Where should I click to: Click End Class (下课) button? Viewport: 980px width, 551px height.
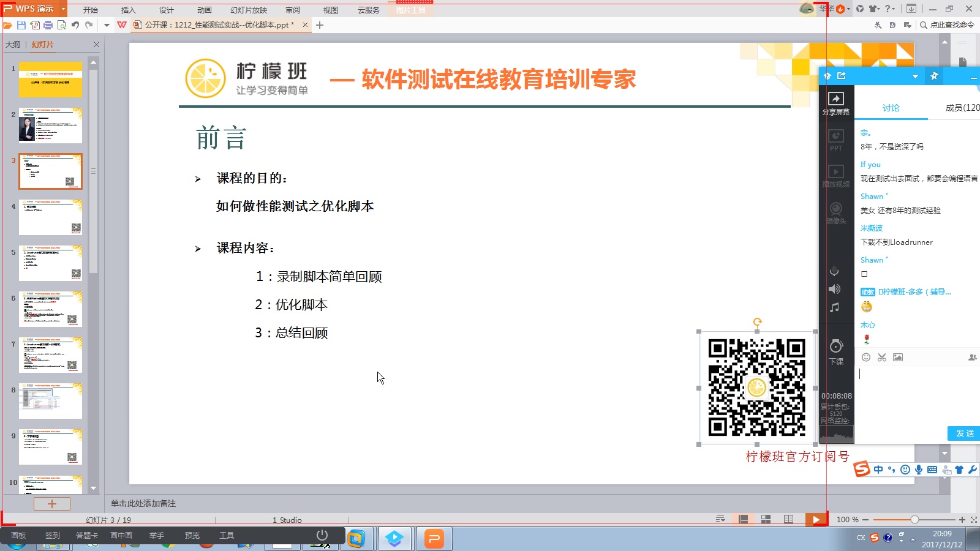point(836,352)
